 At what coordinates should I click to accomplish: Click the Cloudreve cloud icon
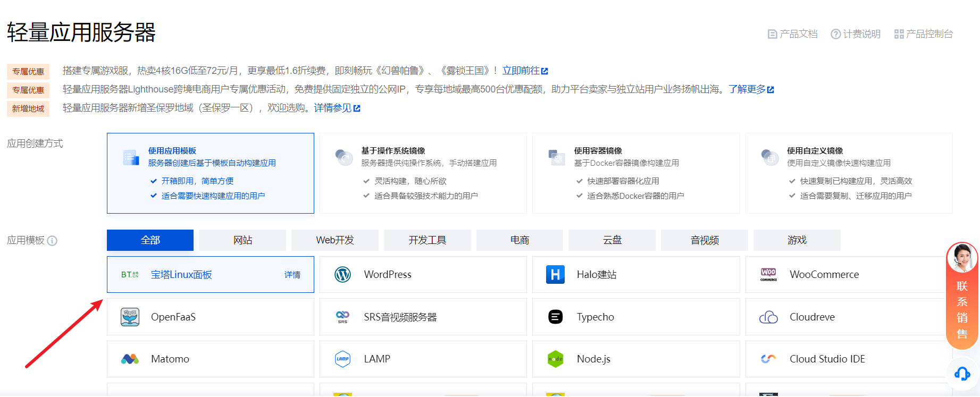(768, 317)
